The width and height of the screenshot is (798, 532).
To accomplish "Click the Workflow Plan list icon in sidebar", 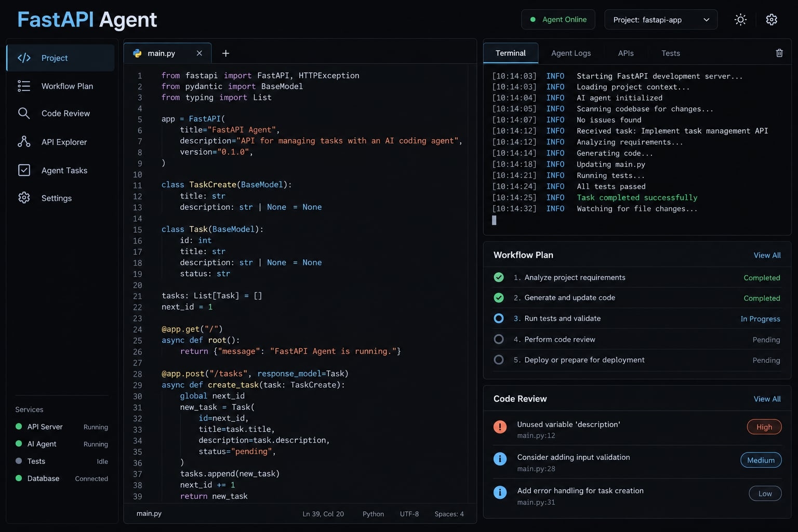I will [24, 86].
